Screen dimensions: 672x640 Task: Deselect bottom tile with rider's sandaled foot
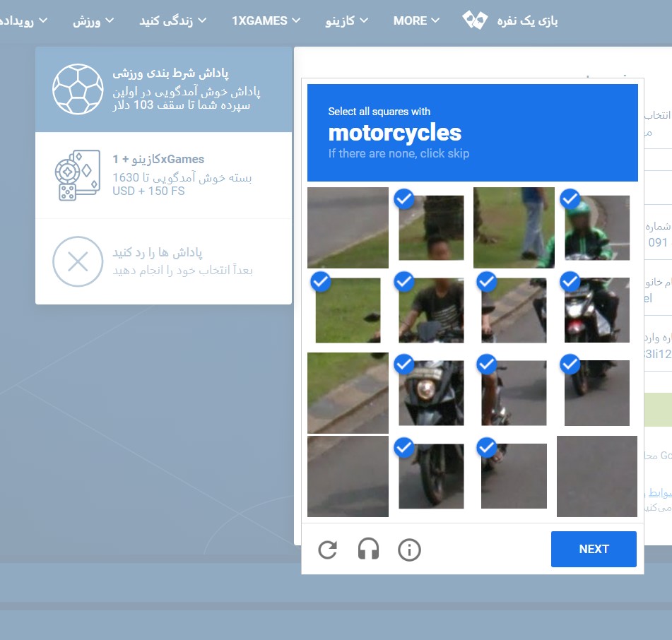tap(514, 476)
